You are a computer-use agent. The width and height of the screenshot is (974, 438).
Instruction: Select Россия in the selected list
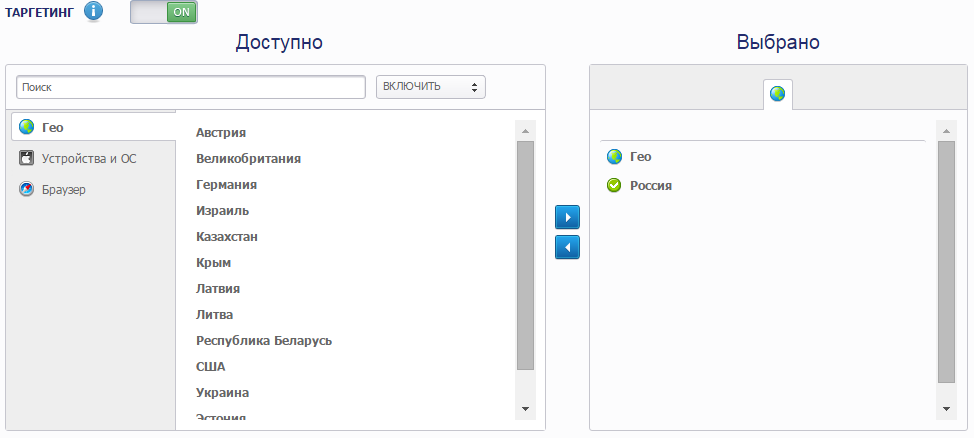651,186
